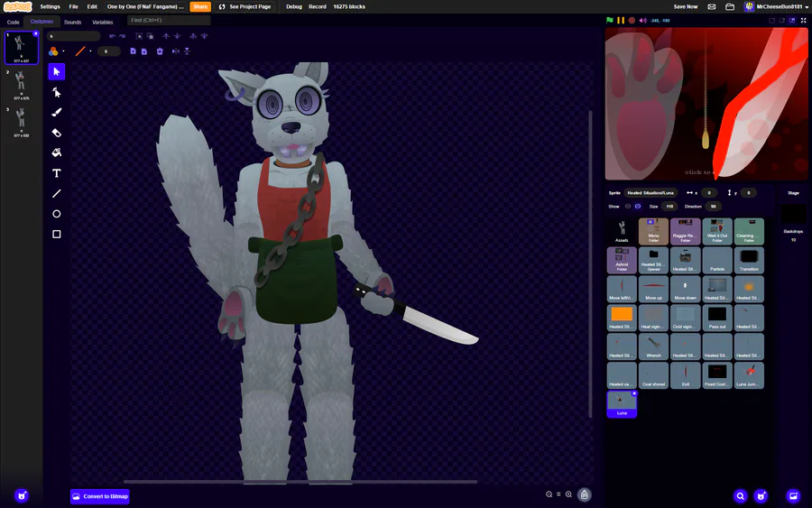Screen dimensions: 812x508
Task: Click the red stop button
Action: click(x=632, y=20)
